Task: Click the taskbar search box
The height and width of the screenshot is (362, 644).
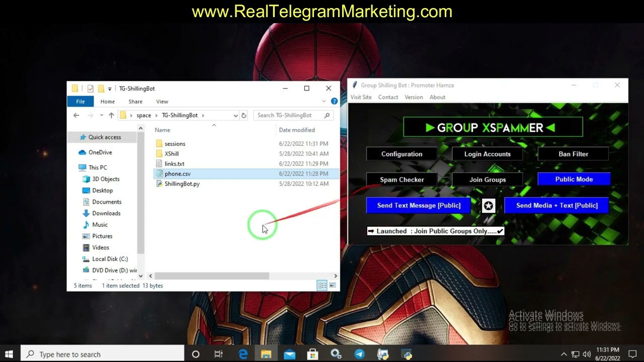Action: (101, 354)
